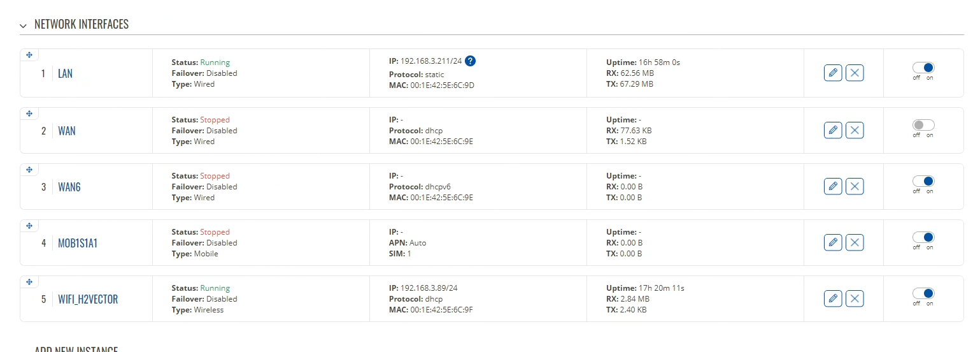980x352 pixels.
Task: Toggle the LAN interface off
Action: click(923, 68)
